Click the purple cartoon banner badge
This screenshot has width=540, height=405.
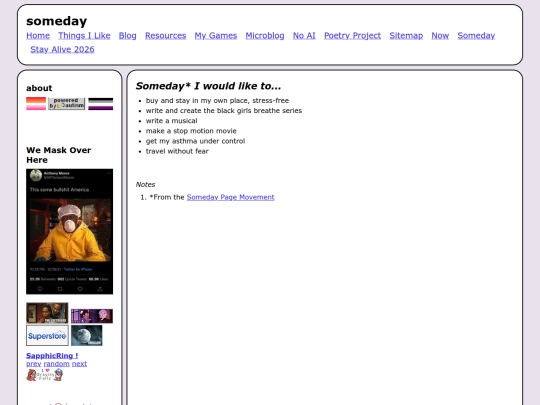click(92, 316)
